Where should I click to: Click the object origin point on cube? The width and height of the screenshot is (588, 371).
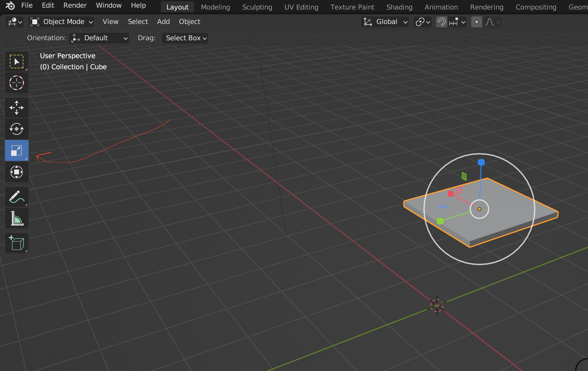click(x=479, y=209)
